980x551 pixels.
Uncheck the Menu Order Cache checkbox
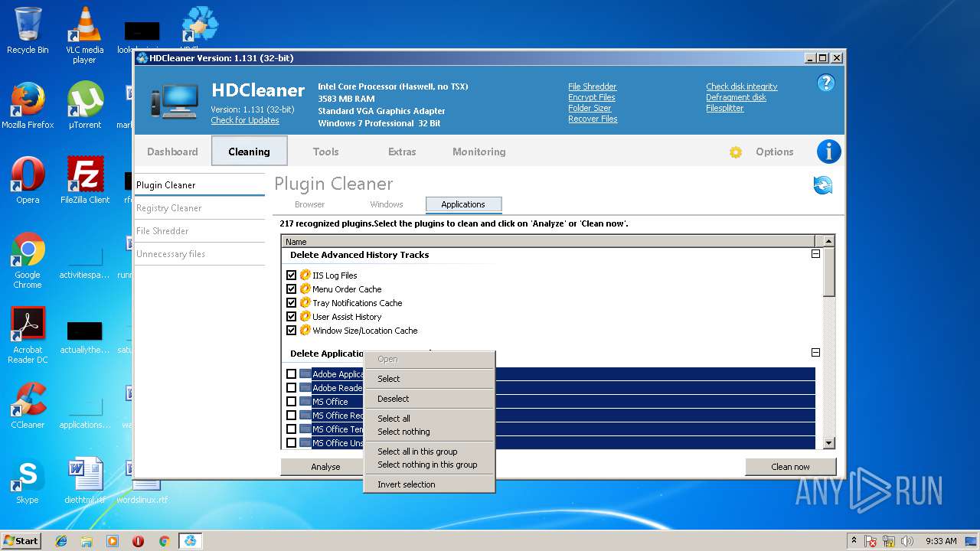pos(291,289)
